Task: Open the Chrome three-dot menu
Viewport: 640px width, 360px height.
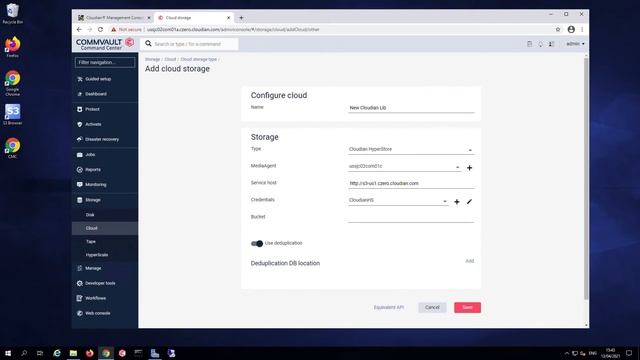Action: pyautogui.click(x=582, y=29)
